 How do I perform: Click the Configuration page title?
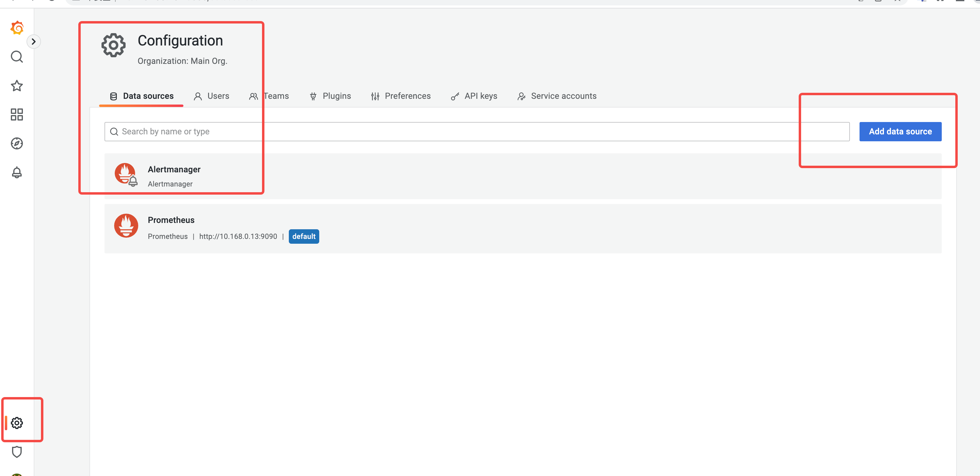[x=180, y=41]
